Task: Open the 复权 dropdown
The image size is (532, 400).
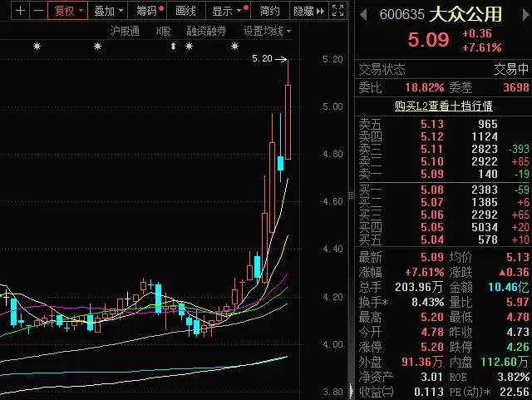Action: [68, 11]
